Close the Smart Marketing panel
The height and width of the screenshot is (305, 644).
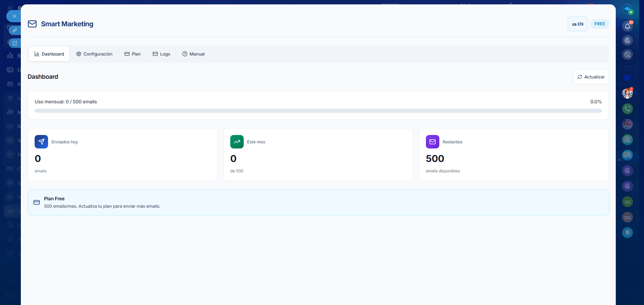click(14, 16)
